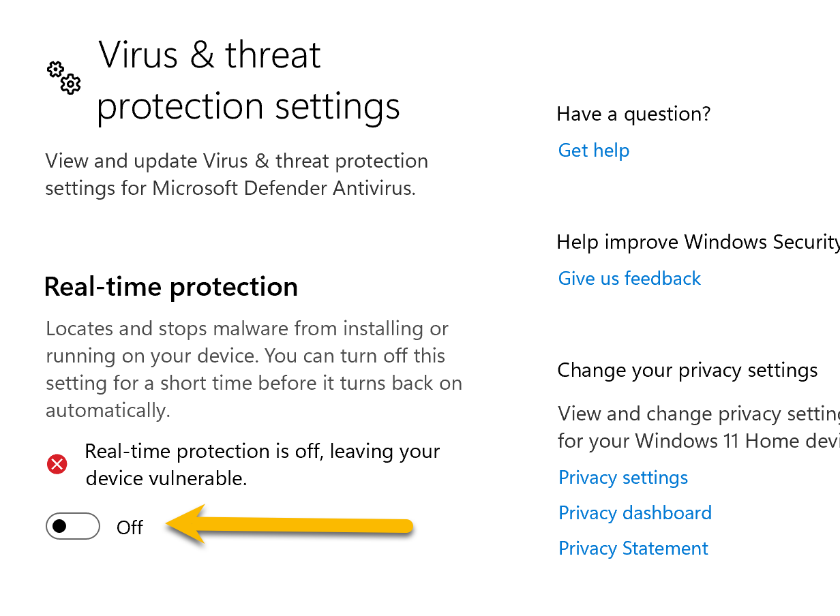
Task: Click the Change your privacy settings heading
Action: 687,370
